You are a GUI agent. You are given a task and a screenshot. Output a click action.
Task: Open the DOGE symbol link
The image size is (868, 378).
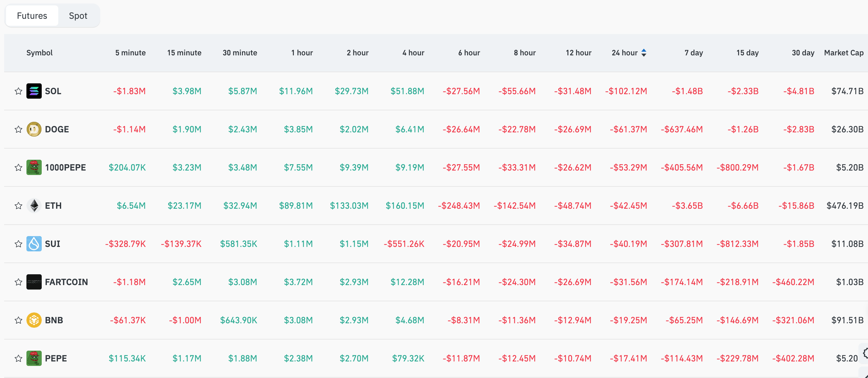[x=57, y=129]
